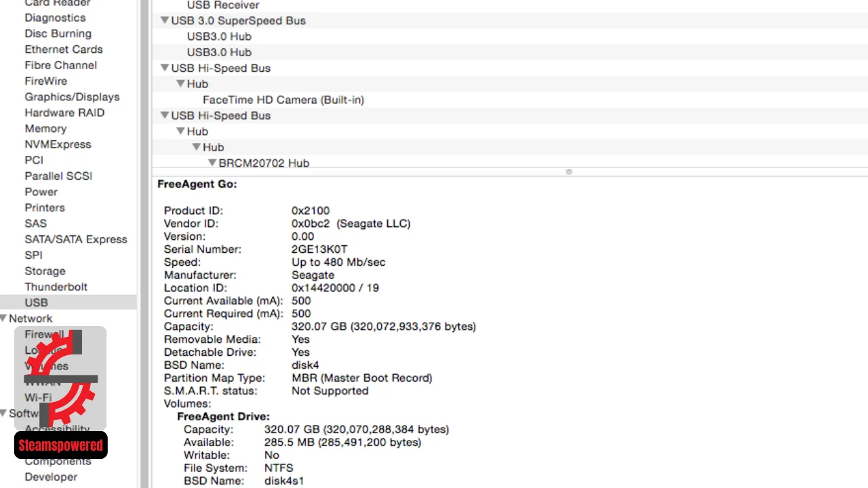
Task: Click the Speed value Up to 480 Mb/sec
Action: (x=338, y=262)
